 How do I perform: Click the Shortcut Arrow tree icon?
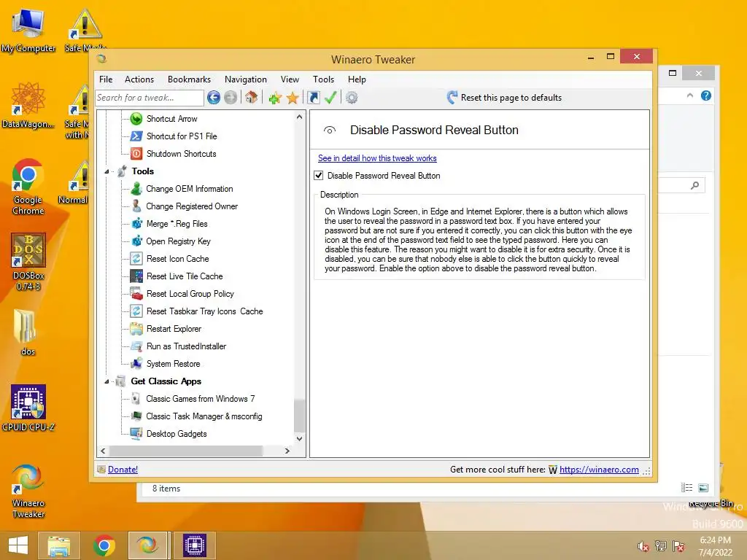pos(136,119)
